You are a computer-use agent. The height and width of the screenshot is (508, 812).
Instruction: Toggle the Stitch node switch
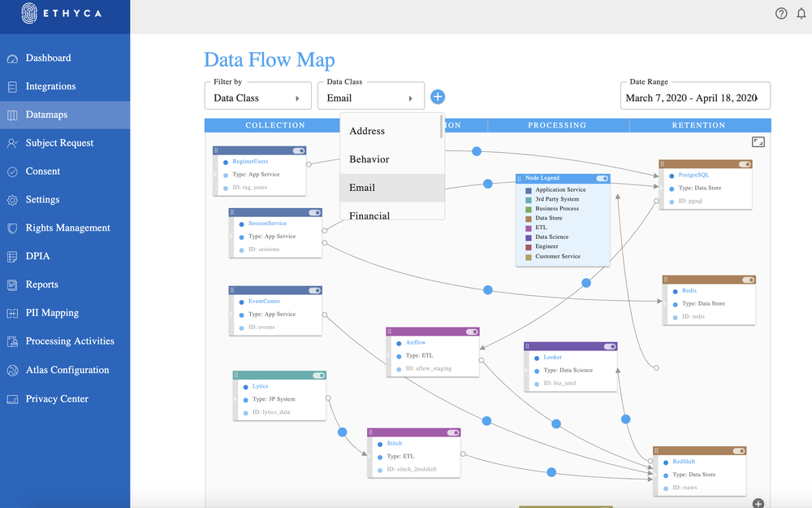453,432
